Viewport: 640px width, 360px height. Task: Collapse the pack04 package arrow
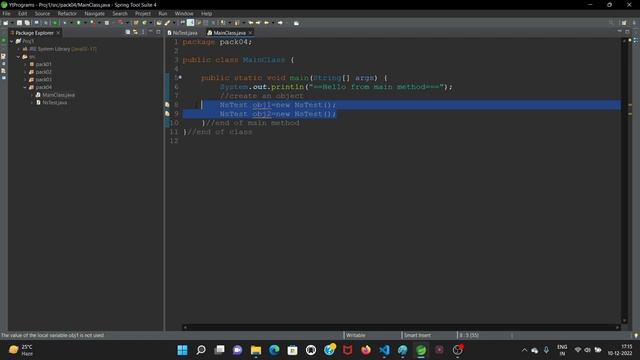pyautogui.click(x=25, y=87)
